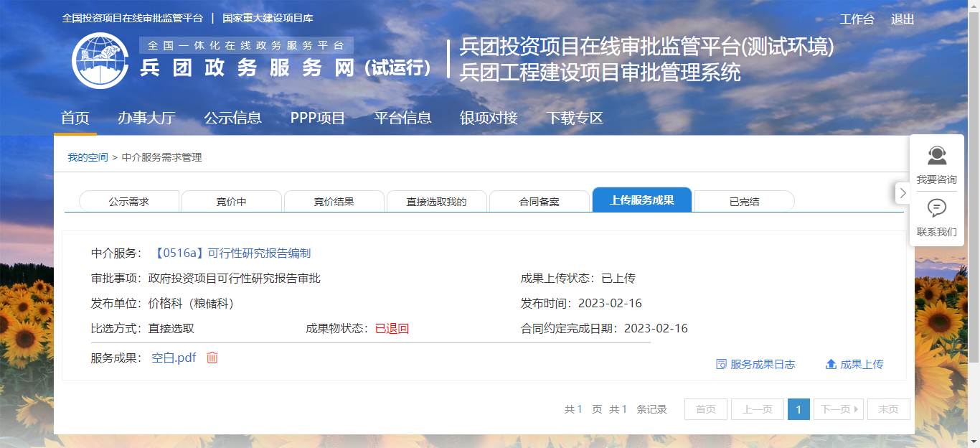Image resolution: width=980 pixels, height=448 pixels.
Task: Click the red trash icon beside 空白.pdf
Action: tap(212, 358)
